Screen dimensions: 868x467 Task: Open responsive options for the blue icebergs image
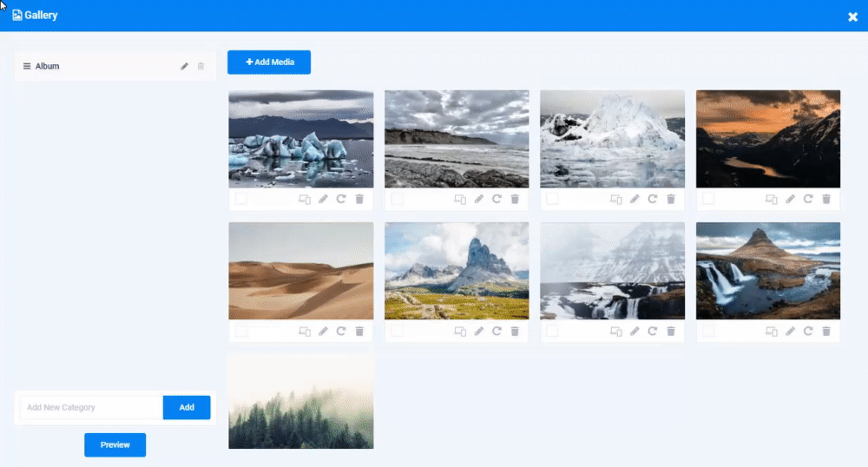tap(305, 199)
